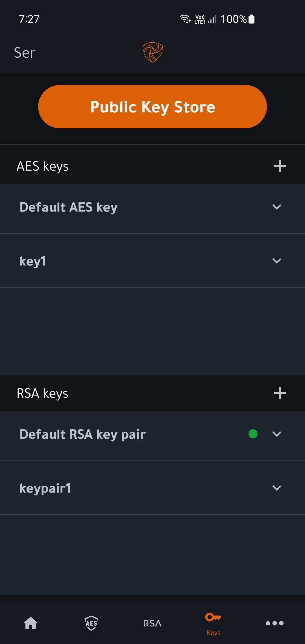Open the Public Key Store
Image resolution: width=305 pixels, height=644 pixels.
152,107
